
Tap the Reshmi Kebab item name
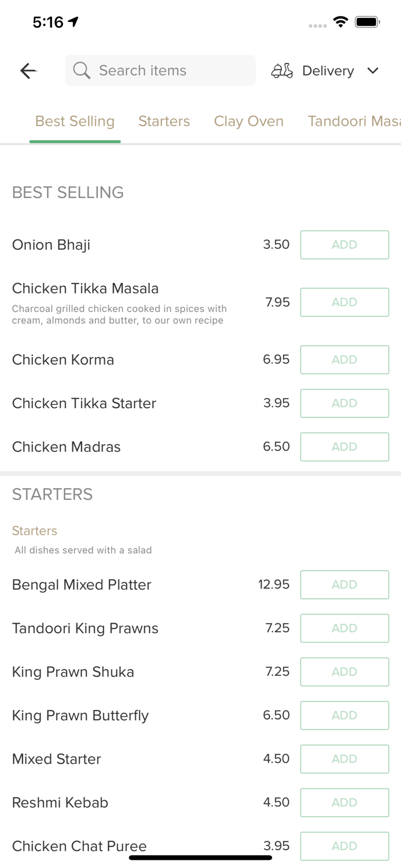[60, 803]
